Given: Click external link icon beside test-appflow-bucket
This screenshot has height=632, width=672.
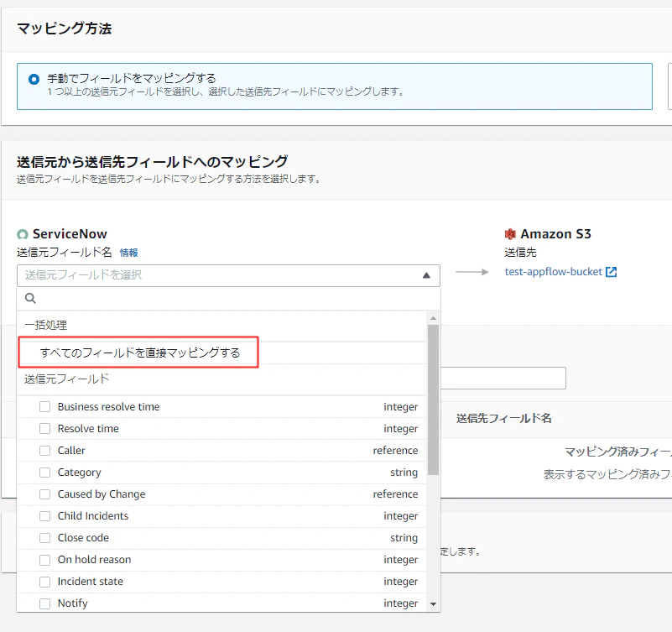Looking at the screenshot, I should point(611,272).
